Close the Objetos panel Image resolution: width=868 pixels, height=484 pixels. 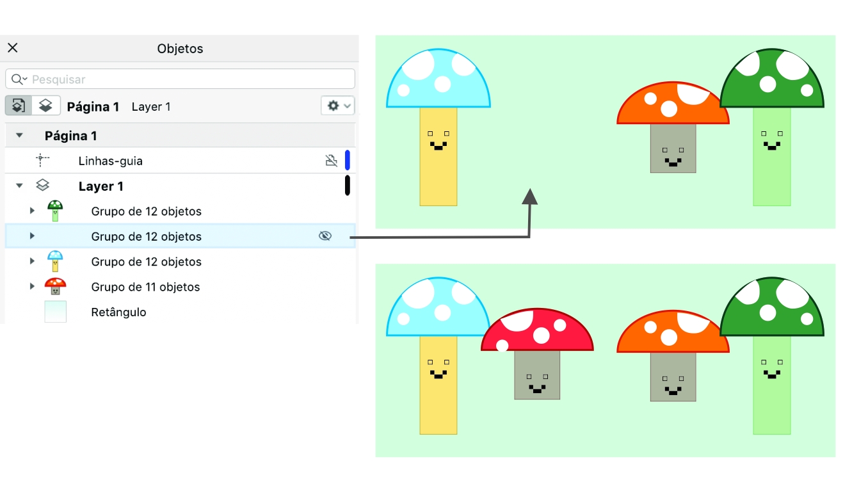[x=13, y=48]
